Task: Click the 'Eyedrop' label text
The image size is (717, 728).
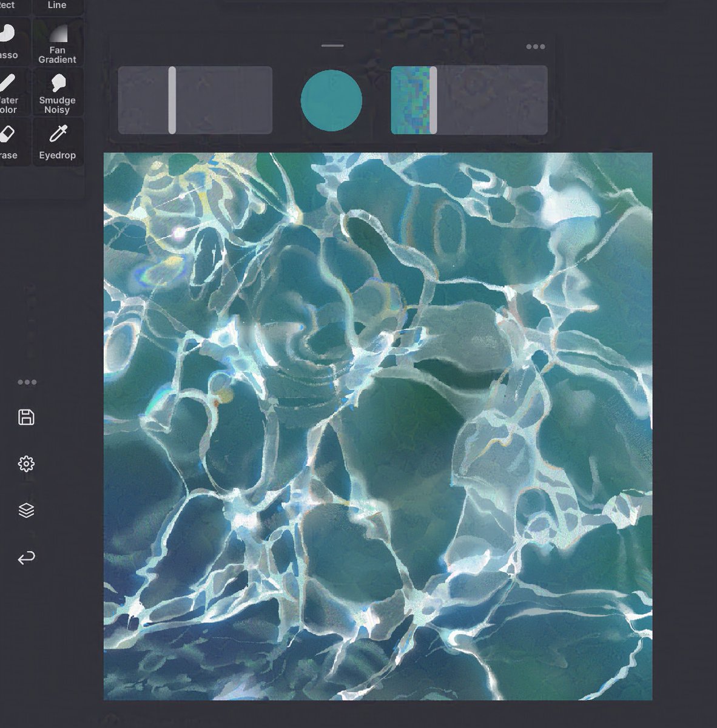Action: tap(58, 155)
